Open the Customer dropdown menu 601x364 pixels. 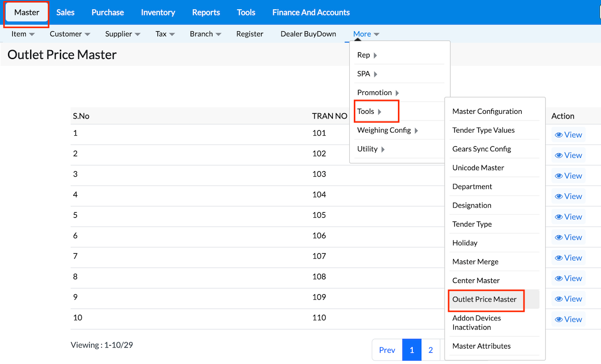point(70,34)
